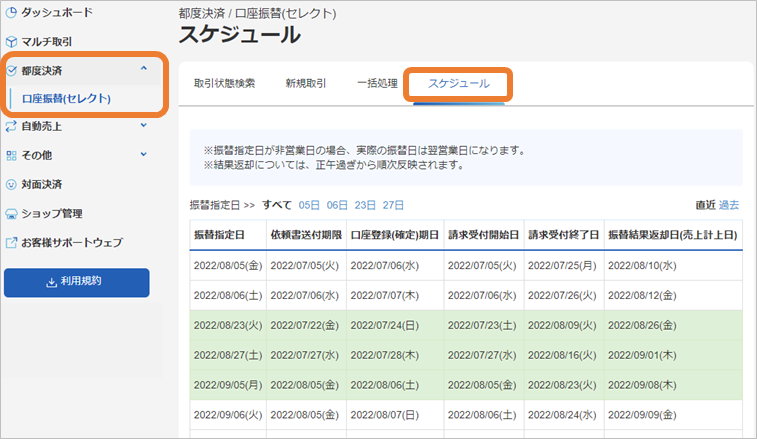Download 利用規約 with the blue button
The image size is (757, 439).
coord(77,283)
